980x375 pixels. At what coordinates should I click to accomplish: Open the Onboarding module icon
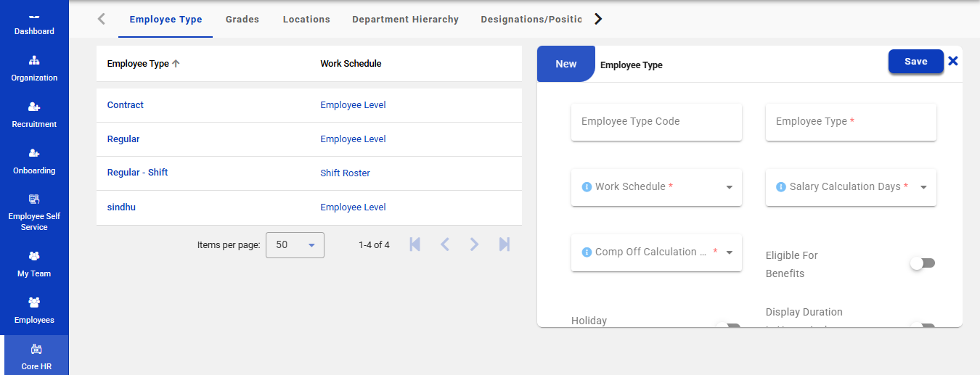34,154
